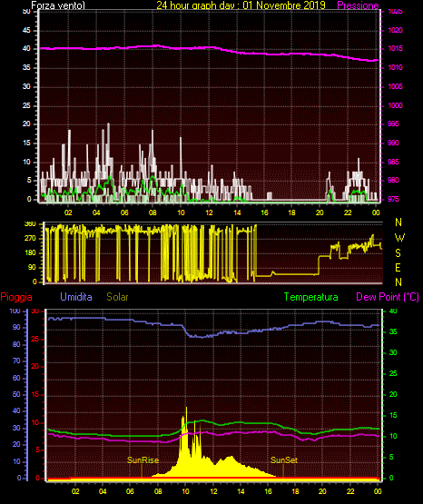Click the S compass direction label
The image size is (423, 504).
pos(398,253)
